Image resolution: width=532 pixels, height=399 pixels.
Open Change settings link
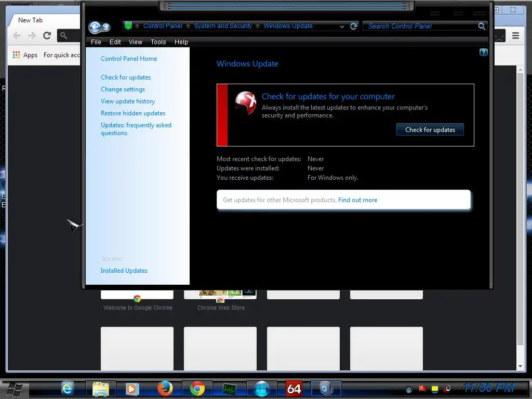click(123, 89)
